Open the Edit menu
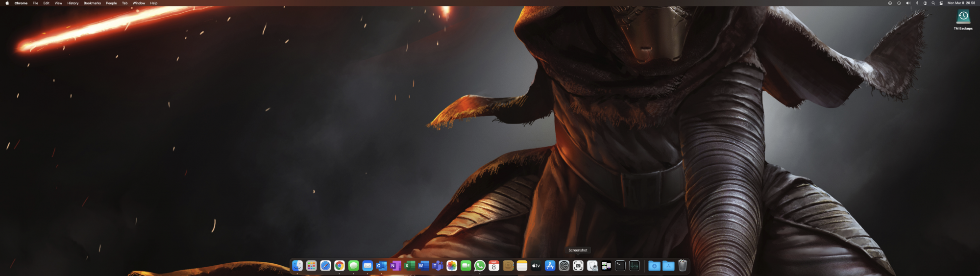 coord(46,3)
